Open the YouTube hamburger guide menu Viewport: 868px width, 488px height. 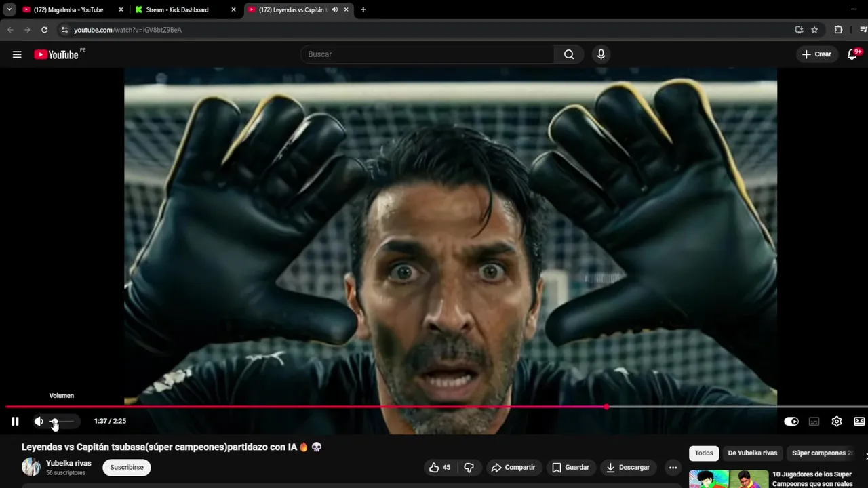tap(17, 54)
